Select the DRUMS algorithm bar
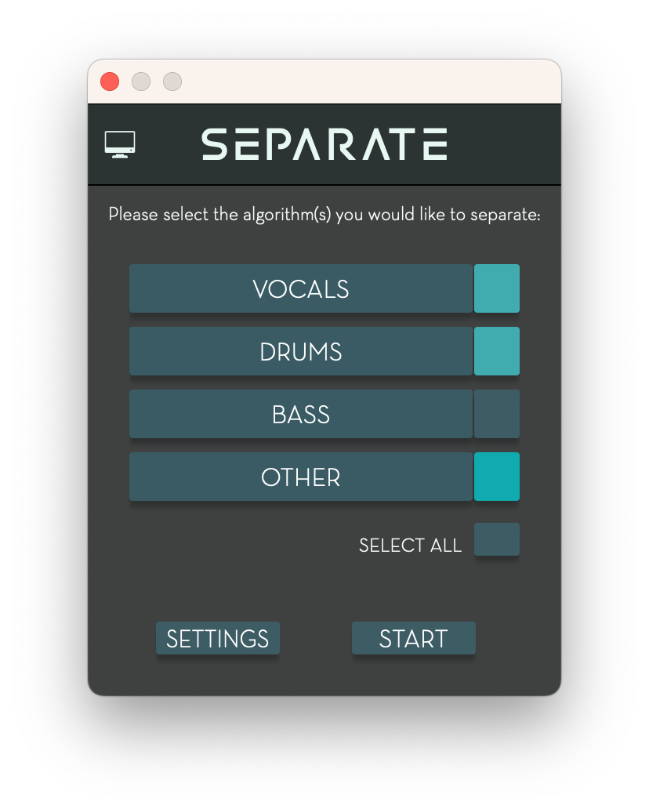The width and height of the screenshot is (649, 812). tap(301, 351)
